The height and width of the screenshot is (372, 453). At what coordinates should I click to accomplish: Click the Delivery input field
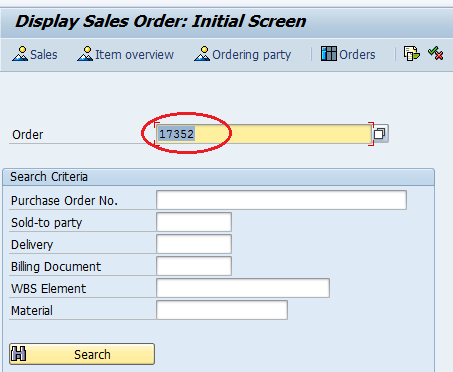coord(194,244)
